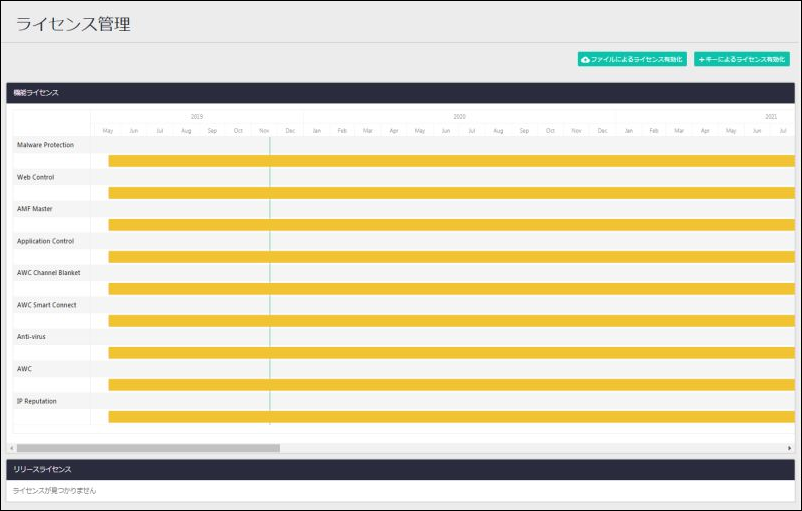
Task: Click the 2020 year label in timeline header
Action: tap(459, 117)
